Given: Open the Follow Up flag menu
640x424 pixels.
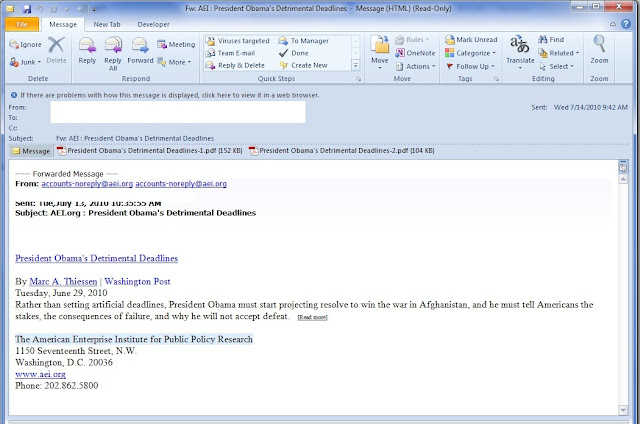Looking at the screenshot, I should coord(470,66).
